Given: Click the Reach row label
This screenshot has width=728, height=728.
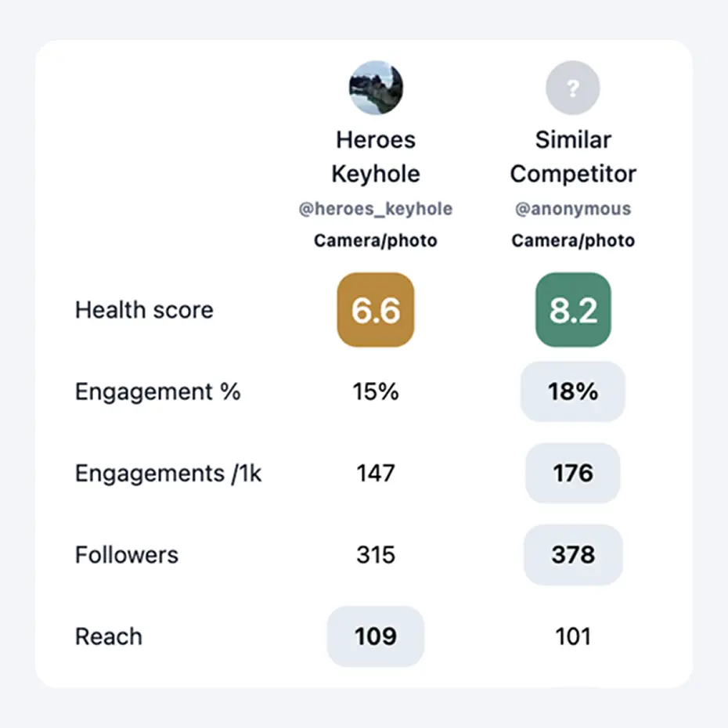Looking at the screenshot, I should [x=109, y=636].
